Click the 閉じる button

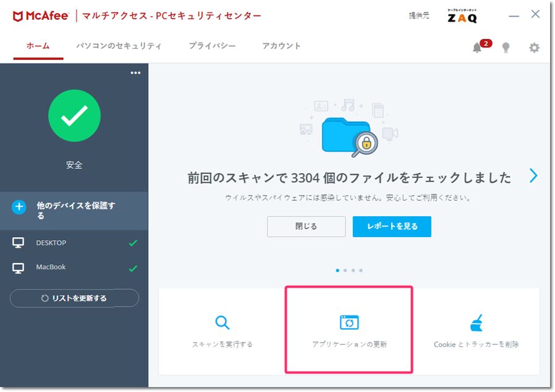coord(306,227)
